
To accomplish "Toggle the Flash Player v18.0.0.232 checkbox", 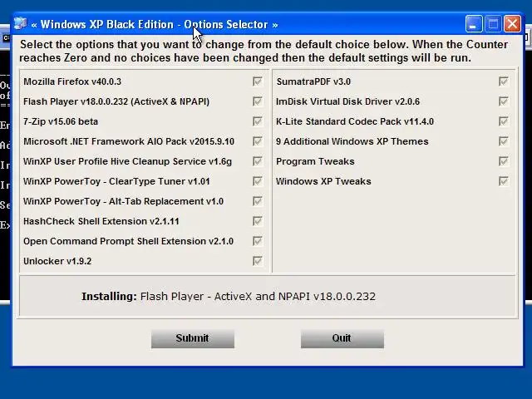I will tap(258, 101).
